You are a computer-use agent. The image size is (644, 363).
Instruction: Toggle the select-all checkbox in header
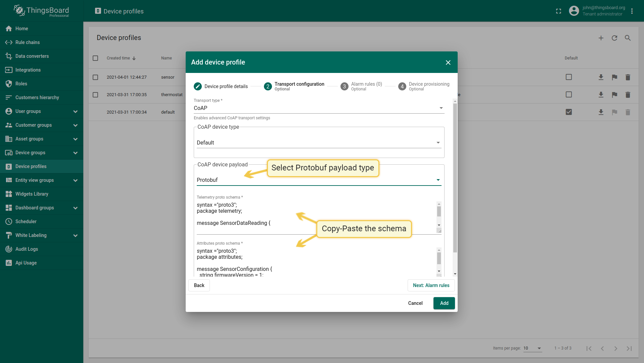(95, 58)
